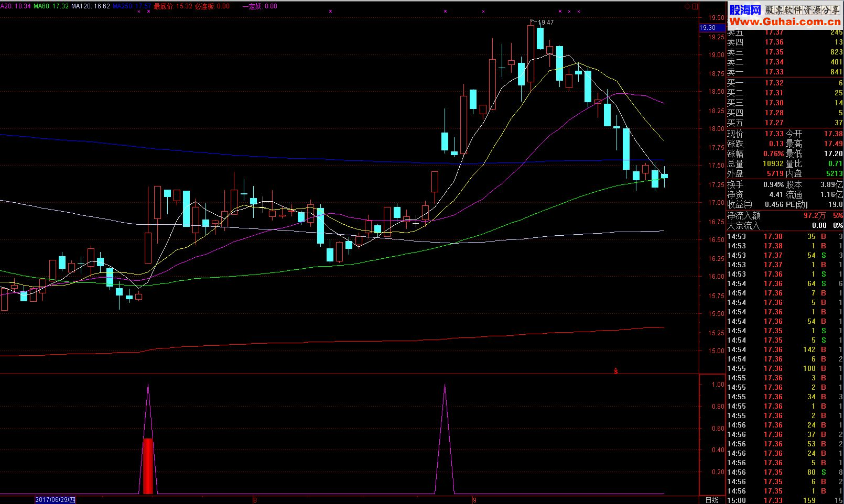Select the 买一 17.32 order row

tap(785, 83)
